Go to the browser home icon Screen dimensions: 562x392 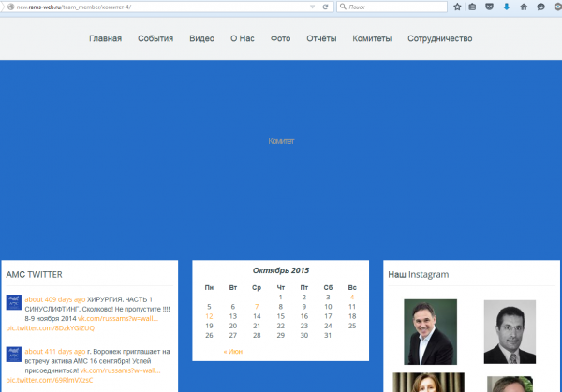coord(524,7)
